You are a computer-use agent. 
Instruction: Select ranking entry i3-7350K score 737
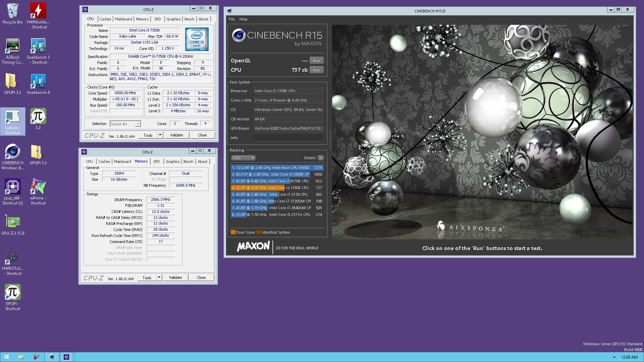tap(277, 188)
